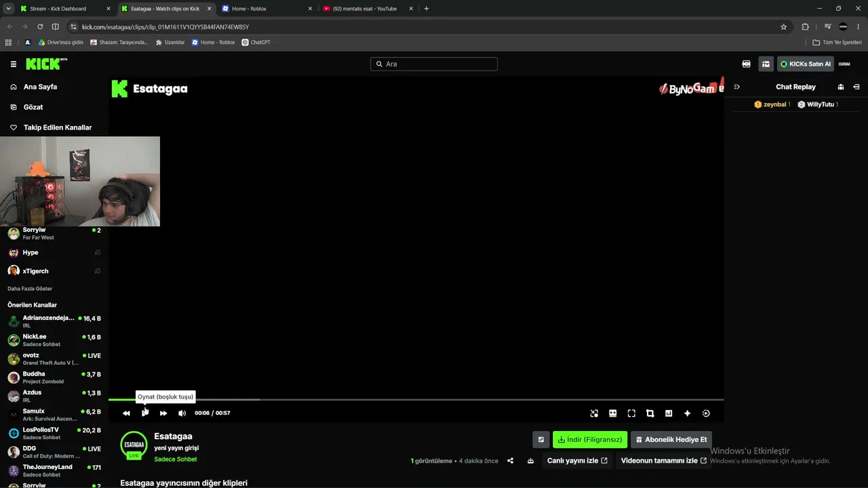Click the sparkle icon in player controls

(x=687, y=413)
